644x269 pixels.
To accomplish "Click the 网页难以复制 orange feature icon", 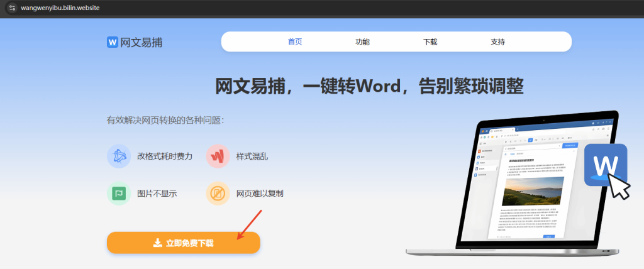I will (218, 193).
